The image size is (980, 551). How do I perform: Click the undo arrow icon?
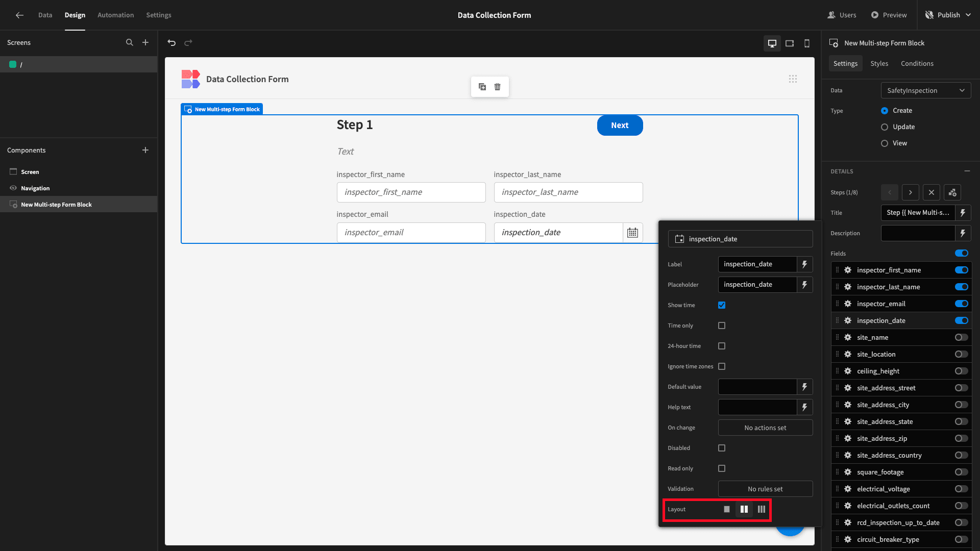(171, 43)
